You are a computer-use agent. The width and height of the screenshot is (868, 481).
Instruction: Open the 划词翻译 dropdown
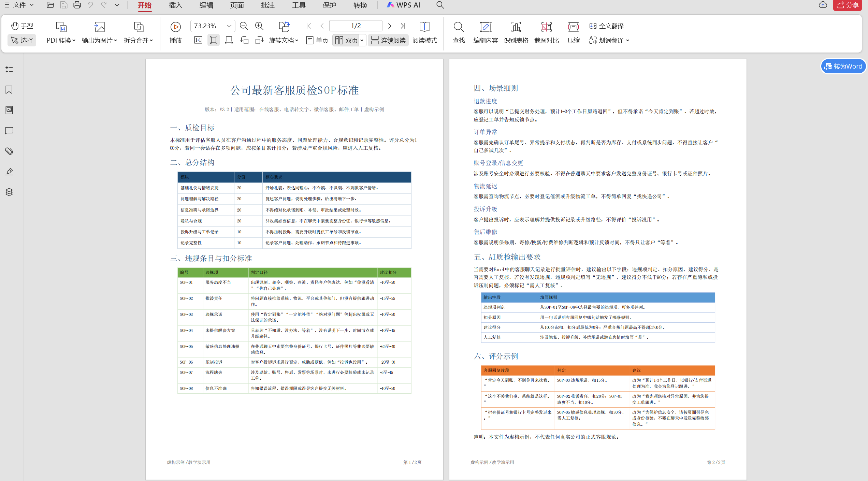click(609, 40)
